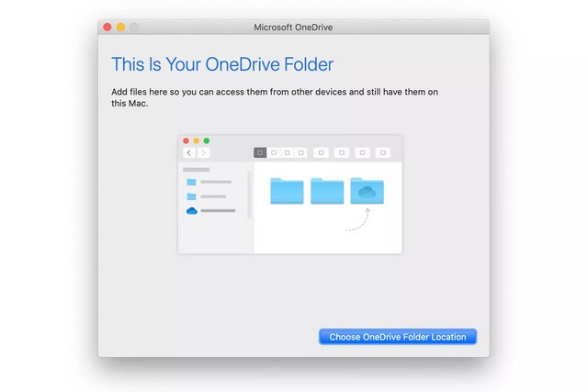This screenshot has height=392, width=588.
Task: Click the dotted curved arrow under cloud folder
Action: coord(358,221)
